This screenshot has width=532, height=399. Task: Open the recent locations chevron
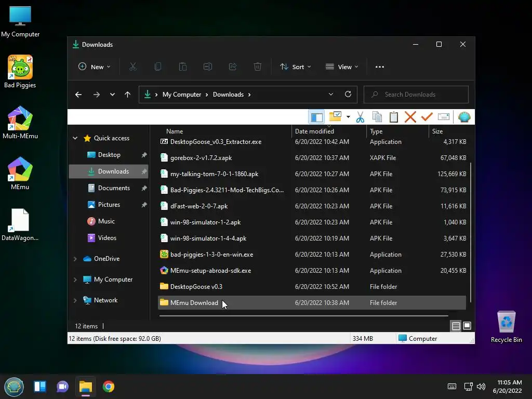(x=112, y=95)
